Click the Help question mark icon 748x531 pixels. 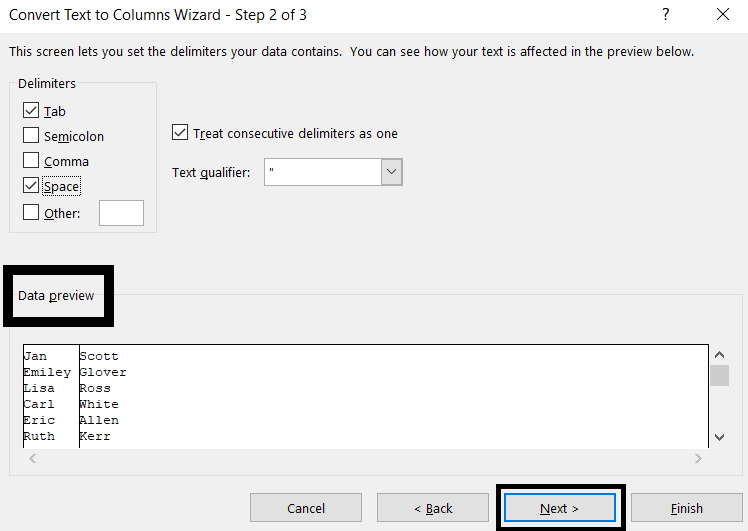(666, 15)
